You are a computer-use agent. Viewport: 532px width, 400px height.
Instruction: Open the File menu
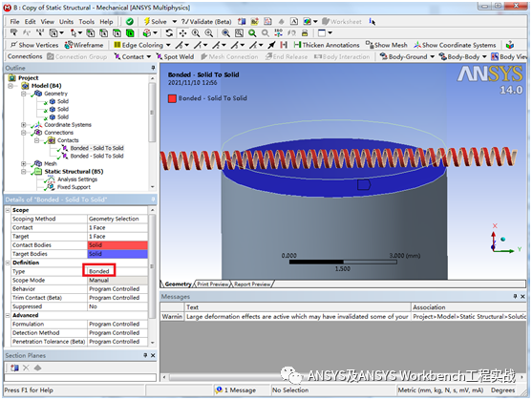click(x=14, y=22)
